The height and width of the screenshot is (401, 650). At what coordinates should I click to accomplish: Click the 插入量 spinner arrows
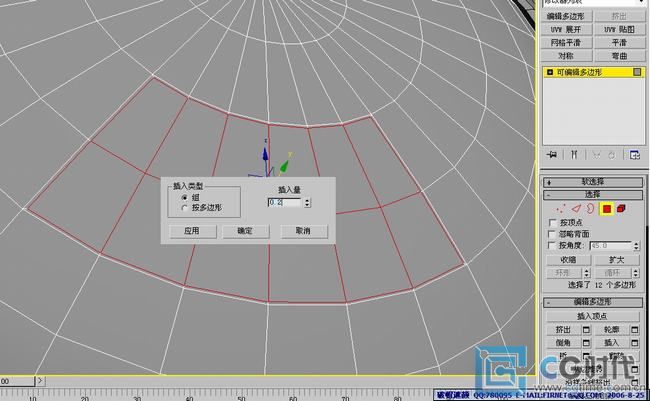point(307,203)
